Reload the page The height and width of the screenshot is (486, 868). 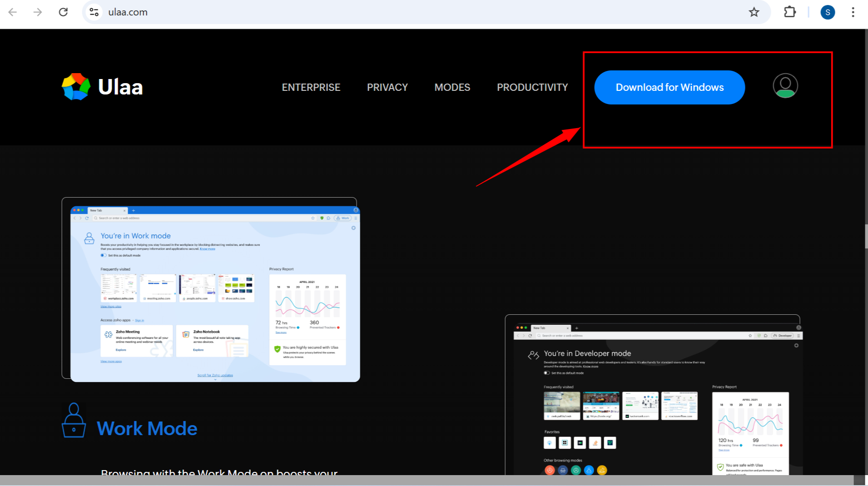click(63, 12)
